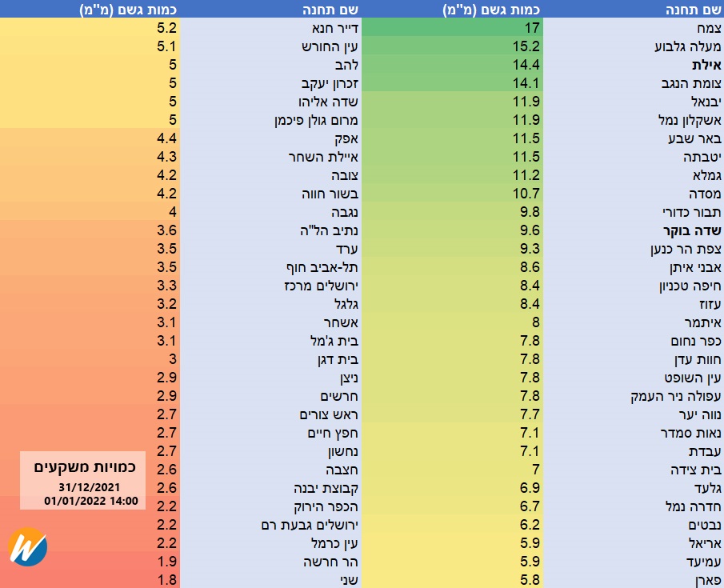Select the 5.2 rainfall value cell
This screenshot has width=724, height=588.
[x=167, y=28]
